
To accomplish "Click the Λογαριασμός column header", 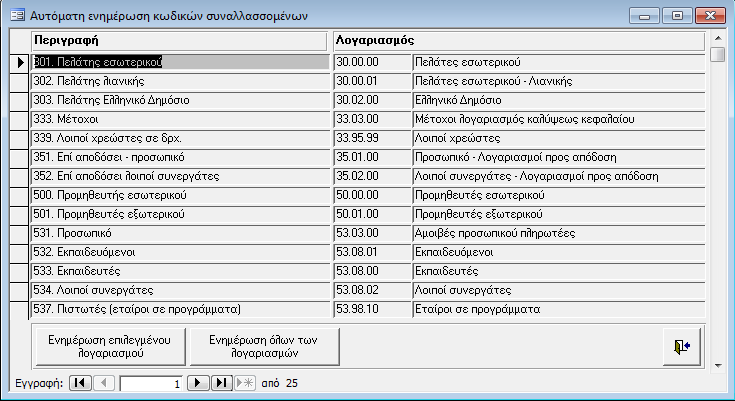I will (x=518, y=40).
